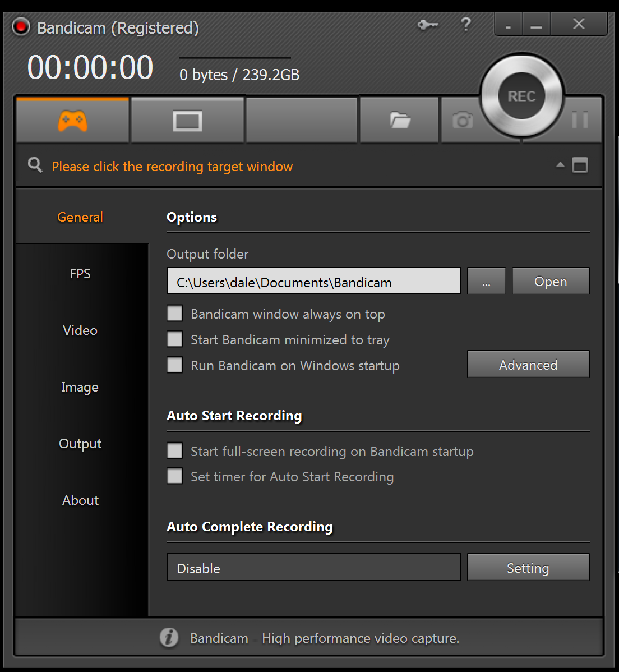619x672 pixels.
Task: Open the General settings tab
Action: point(80,217)
